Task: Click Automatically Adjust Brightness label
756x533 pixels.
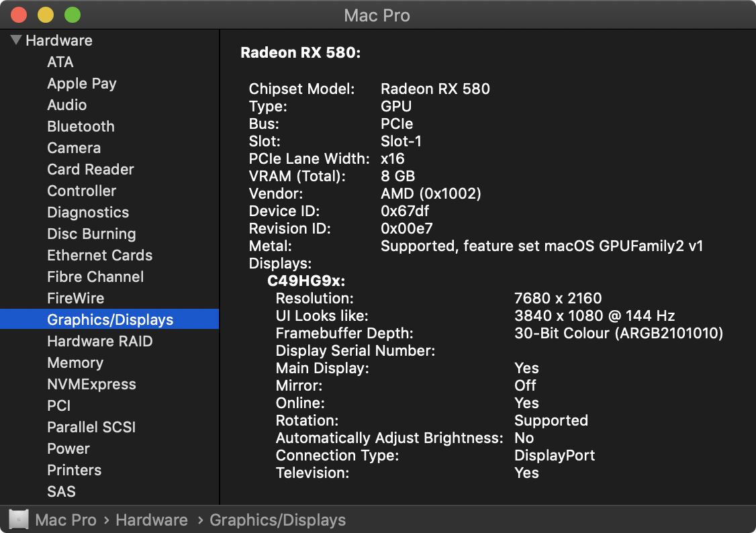Action: click(x=389, y=438)
